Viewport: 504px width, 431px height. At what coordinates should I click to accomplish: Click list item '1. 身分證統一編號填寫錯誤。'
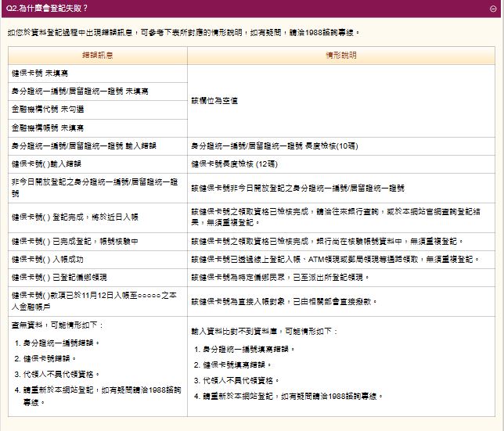(x=244, y=349)
